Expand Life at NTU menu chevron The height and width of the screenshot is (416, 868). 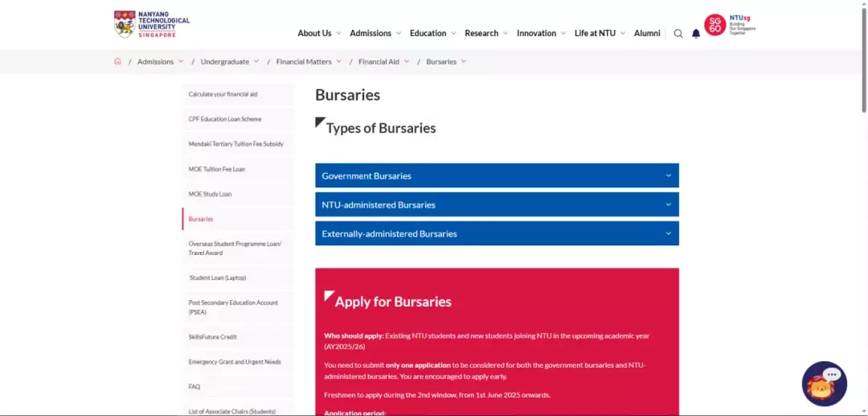click(x=622, y=33)
